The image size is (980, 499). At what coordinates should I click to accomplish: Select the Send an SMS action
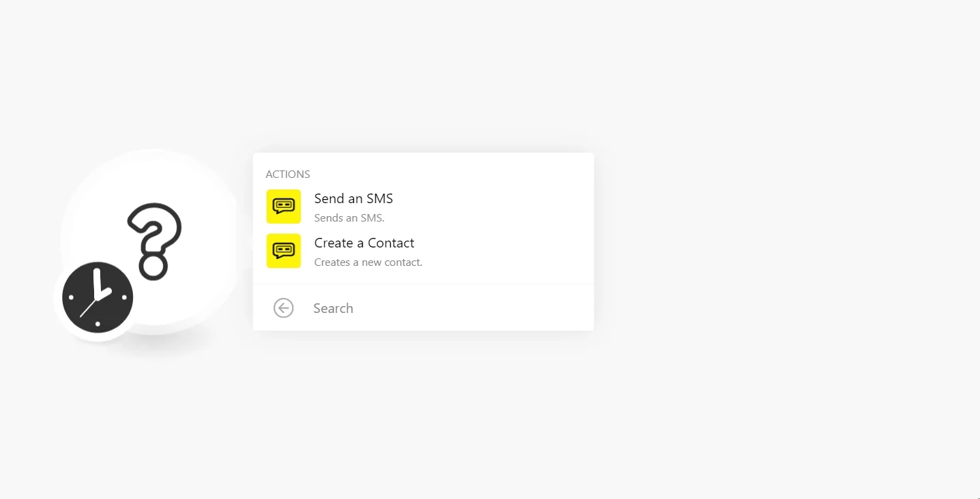pos(423,207)
